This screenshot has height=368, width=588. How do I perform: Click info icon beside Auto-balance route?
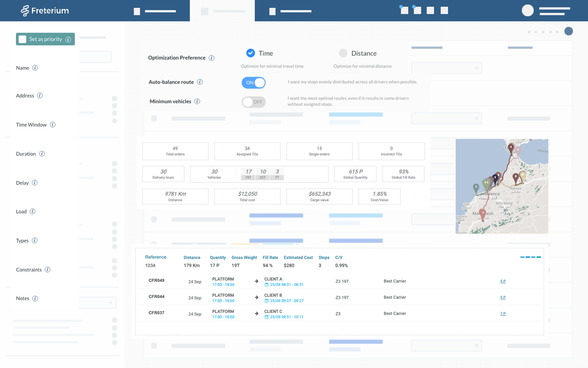[200, 82]
